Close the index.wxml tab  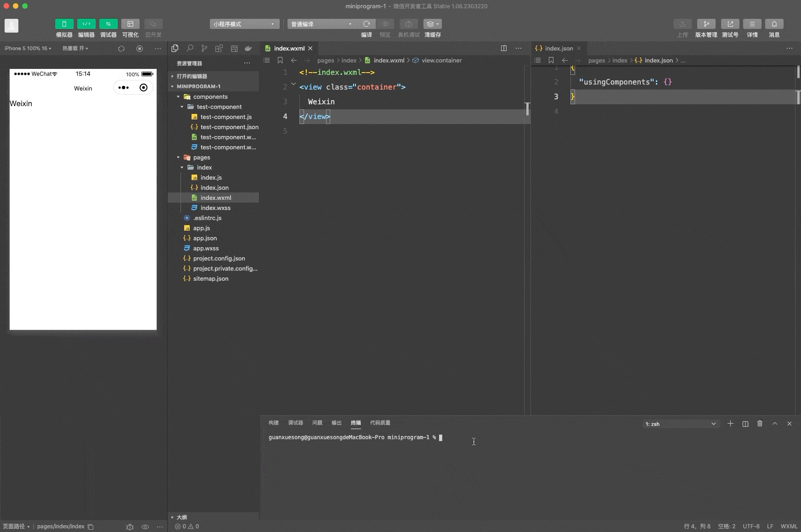(x=310, y=48)
